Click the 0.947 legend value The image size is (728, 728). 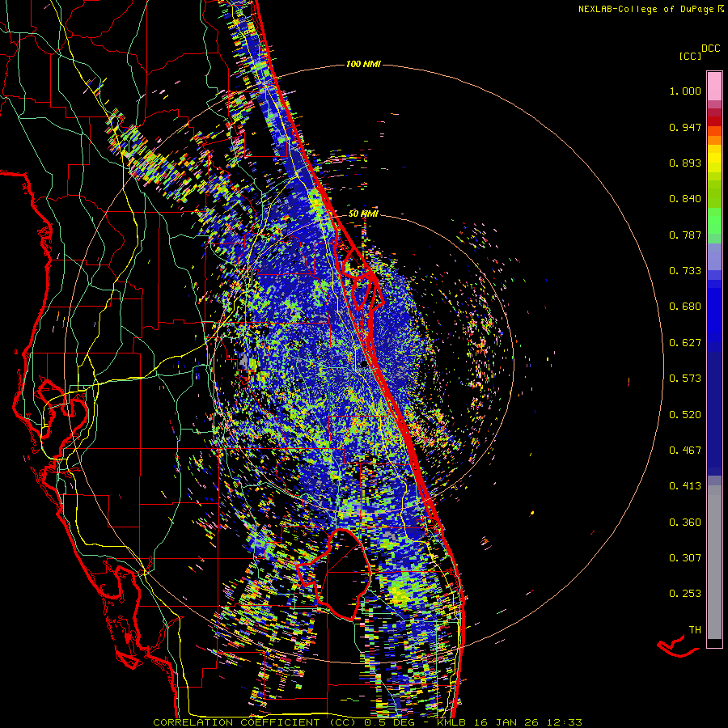(685, 127)
